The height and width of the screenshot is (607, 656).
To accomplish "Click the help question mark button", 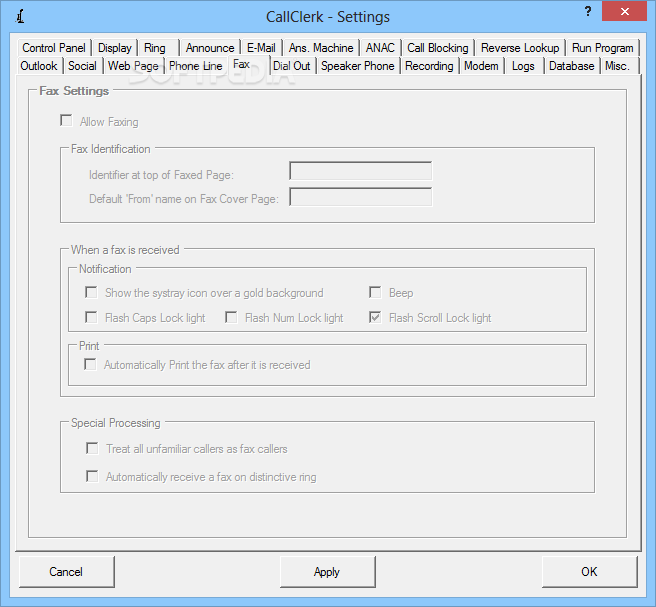I will tap(588, 11).
